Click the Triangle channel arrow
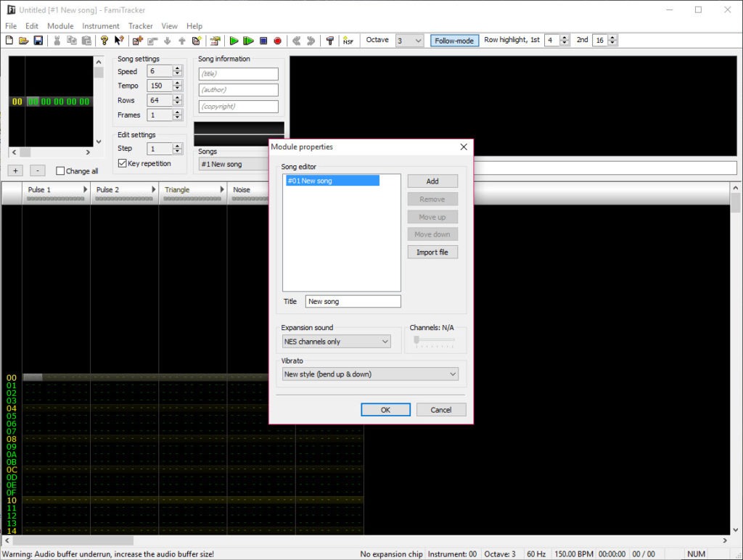This screenshot has height=560, width=743. (222, 189)
